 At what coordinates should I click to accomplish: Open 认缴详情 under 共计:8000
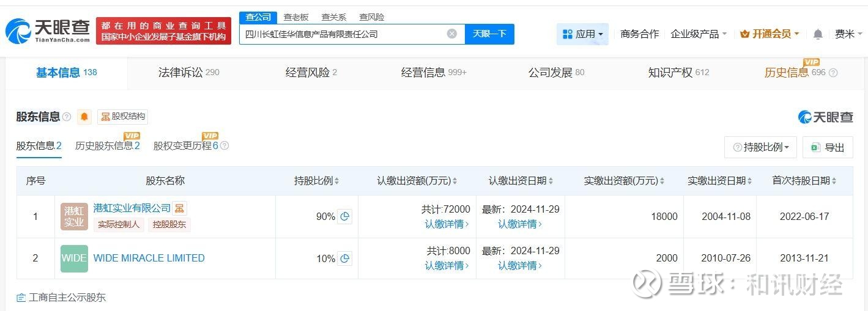click(447, 266)
